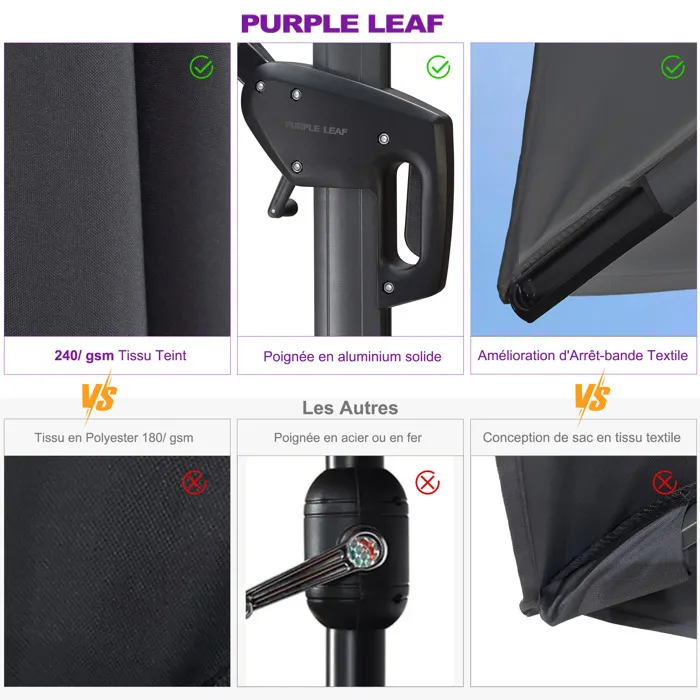This screenshot has height=700, width=700.
Task: Select the '240/ gsm Tissu Teint' caption
Action: [x=120, y=355]
